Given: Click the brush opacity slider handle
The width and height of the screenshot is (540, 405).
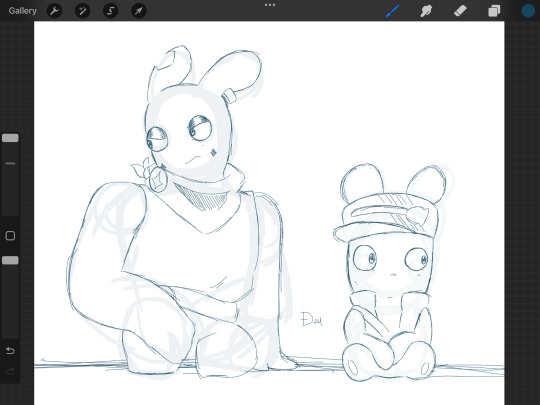Looking at the screenshot, I should tap(10, 260).
